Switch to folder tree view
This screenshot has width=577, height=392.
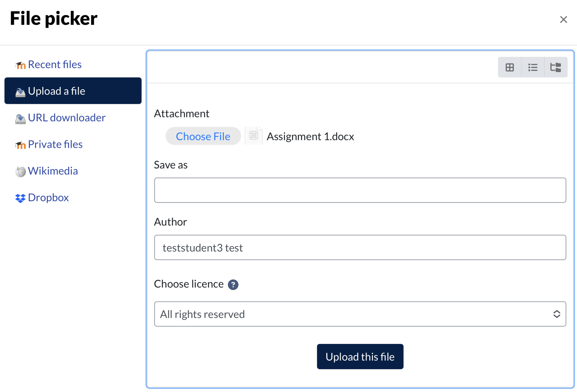point(555,67)
